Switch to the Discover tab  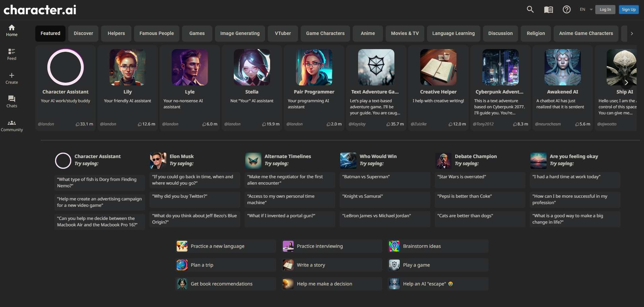[x=83, y=34]
